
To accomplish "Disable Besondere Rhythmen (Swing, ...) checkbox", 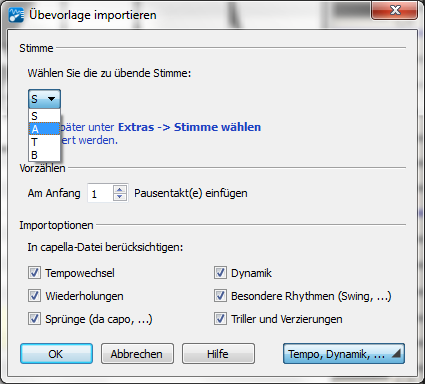I will (220, 296).
